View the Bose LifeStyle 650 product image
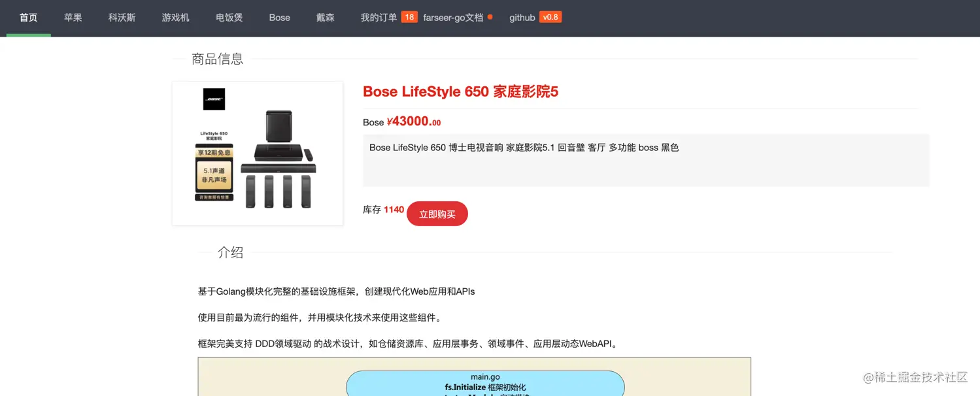Image resolution: width=980 pixels, height=396 pixels. coord(258,154)
